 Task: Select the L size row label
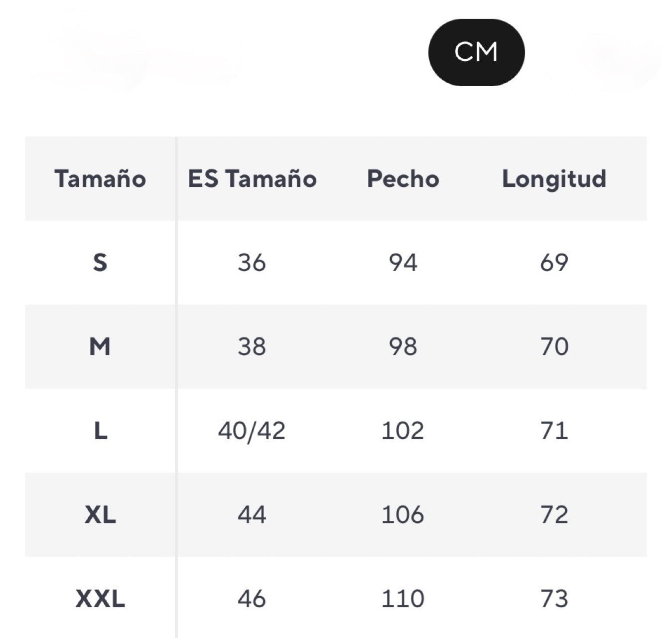tap(100, 431)
